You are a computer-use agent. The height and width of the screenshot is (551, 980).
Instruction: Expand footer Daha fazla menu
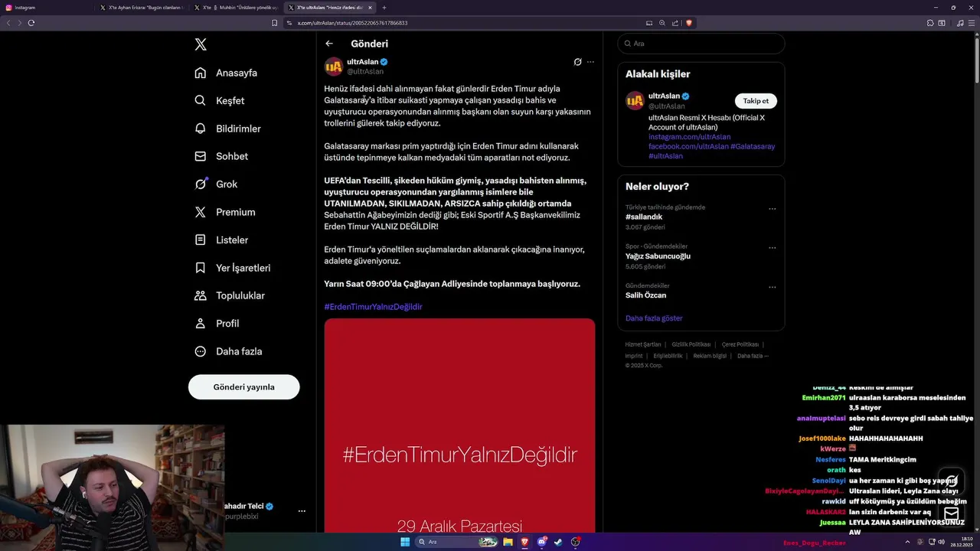753,356
